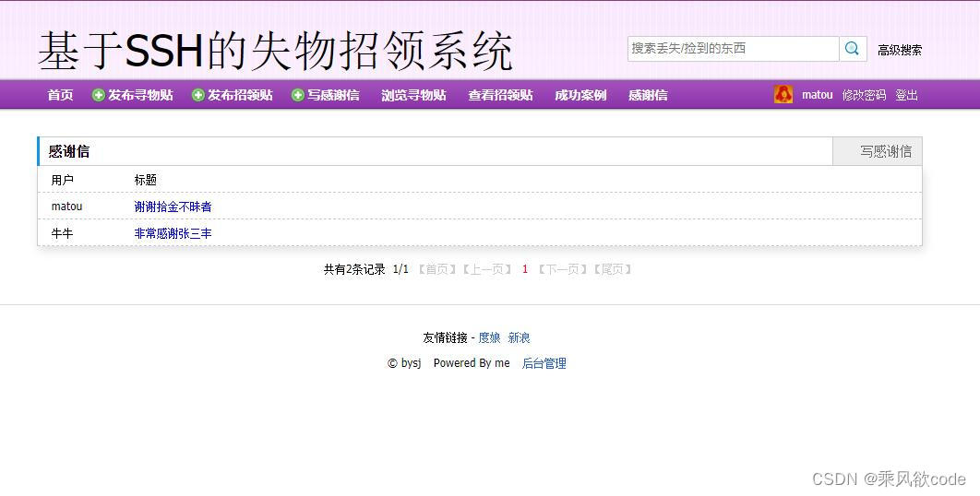Click the 【尾页】 pagination link
Screen dimensions: 980x496
point(613,269)
